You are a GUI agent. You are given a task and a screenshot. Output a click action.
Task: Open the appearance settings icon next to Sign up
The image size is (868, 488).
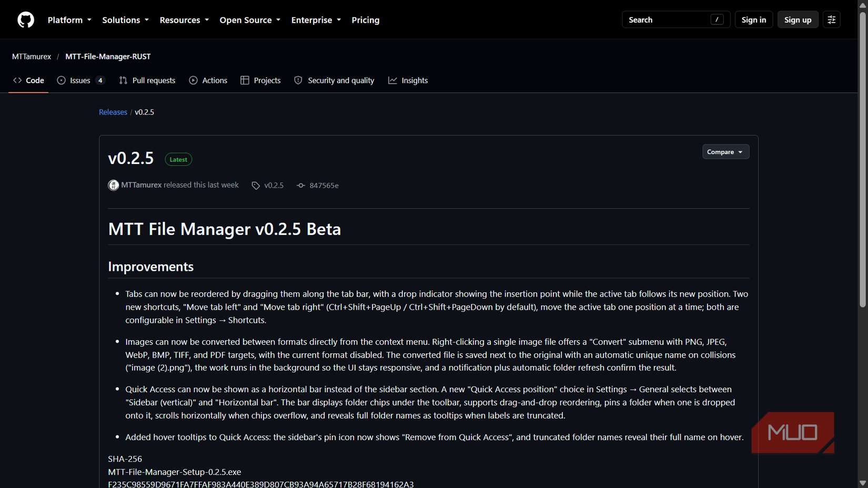pyautogui.click(x=831, y=20)
